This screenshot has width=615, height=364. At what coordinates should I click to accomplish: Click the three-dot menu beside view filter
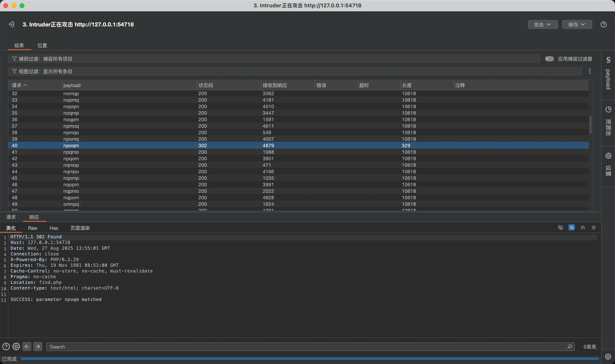coord(590,71)
